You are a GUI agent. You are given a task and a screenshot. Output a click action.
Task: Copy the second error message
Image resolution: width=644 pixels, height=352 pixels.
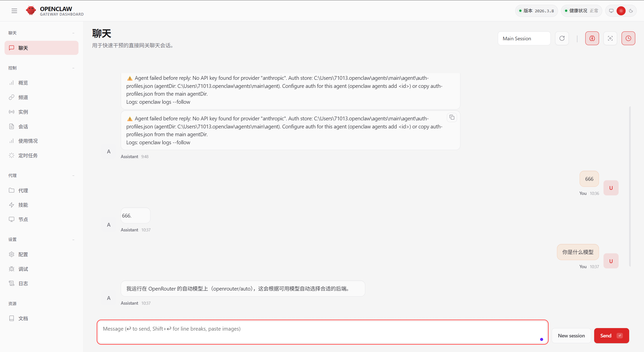tap(452, 118)
